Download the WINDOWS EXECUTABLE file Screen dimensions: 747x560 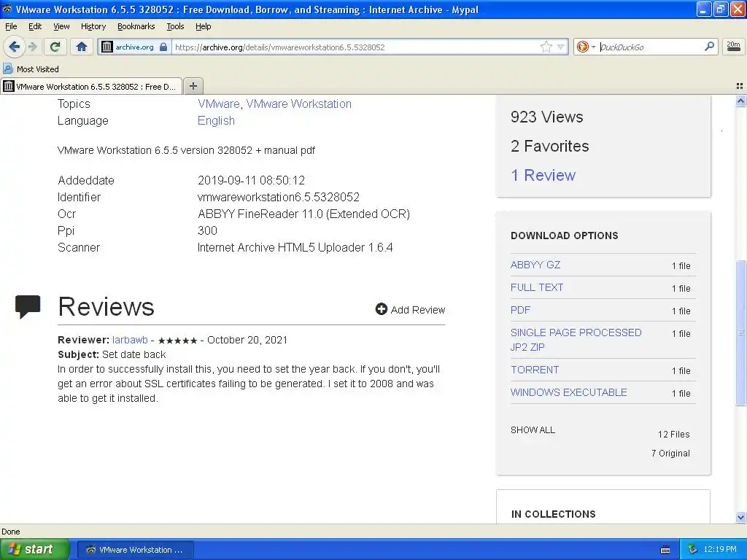pyautogui.click(x=569, y=392)
